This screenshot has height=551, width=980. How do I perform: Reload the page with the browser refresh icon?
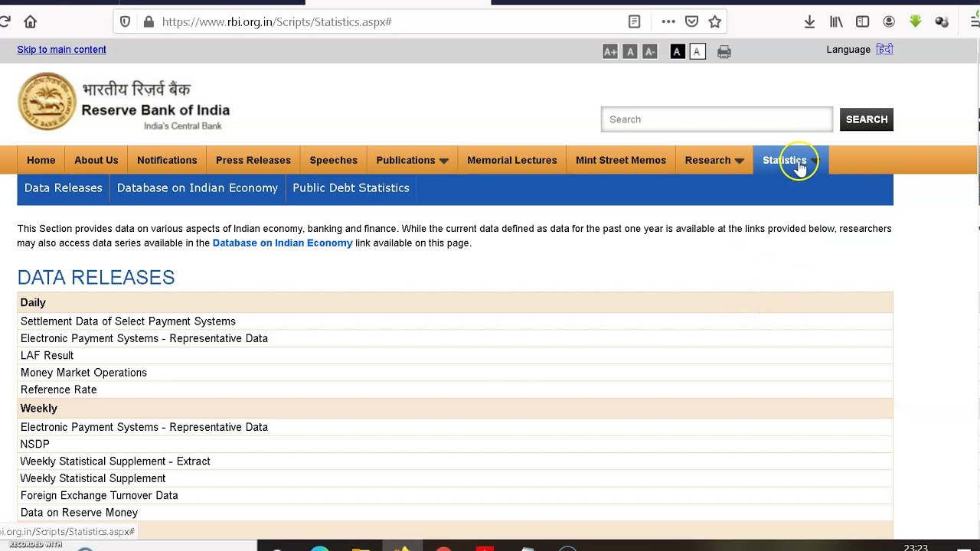[5, 21]
